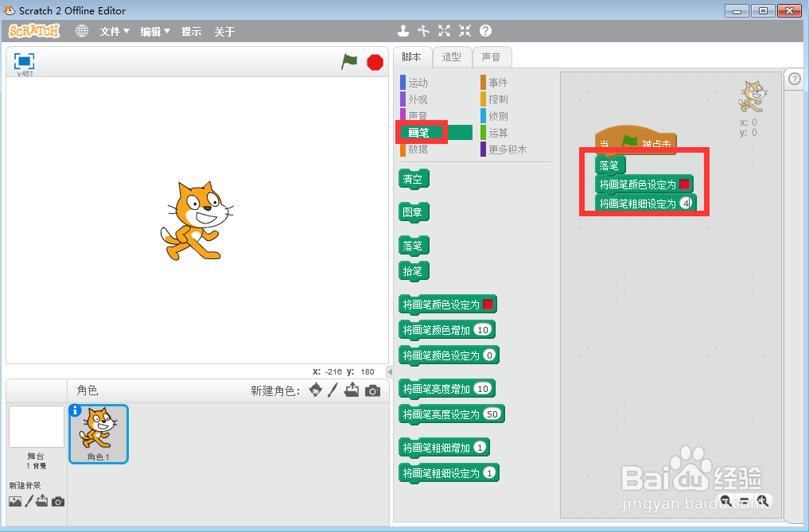Select the duplicate stamp tool
The width and height of the screenshot is (809, 532).
point(402,30)
